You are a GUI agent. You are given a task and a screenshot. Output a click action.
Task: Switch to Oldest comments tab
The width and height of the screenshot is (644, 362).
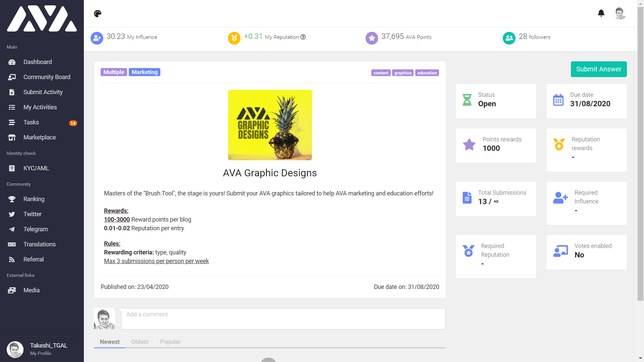140,342
